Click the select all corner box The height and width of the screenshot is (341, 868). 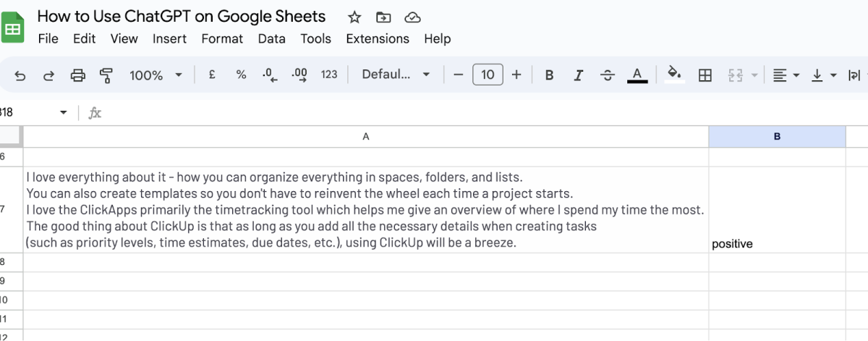click(11, 136)
